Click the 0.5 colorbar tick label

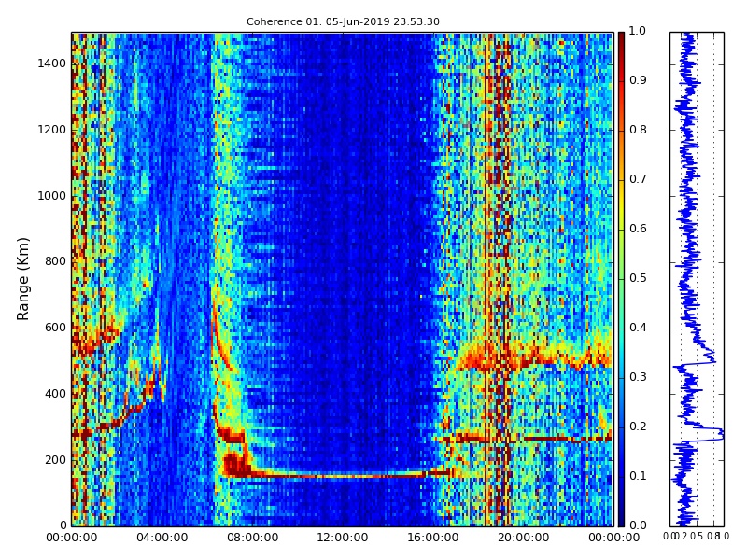(638, 278)
